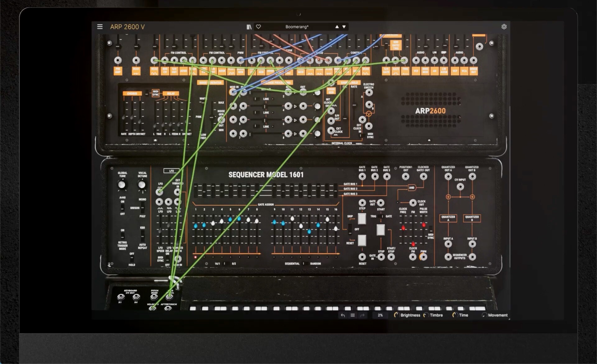Favorite the Boomerang preset with the heart

tap(258, 27)
